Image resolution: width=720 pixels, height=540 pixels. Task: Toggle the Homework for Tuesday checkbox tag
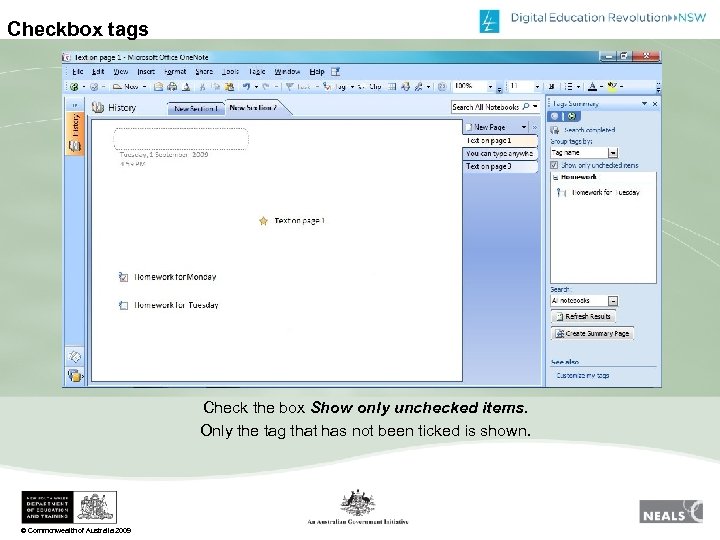point(123,305)
